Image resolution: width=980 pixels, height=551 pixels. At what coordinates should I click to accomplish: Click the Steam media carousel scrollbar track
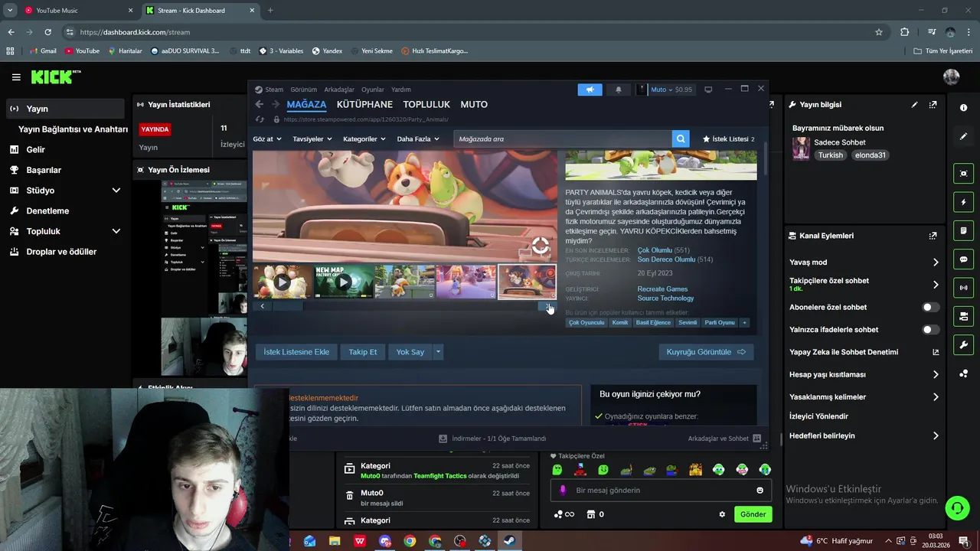coord(405,306)
